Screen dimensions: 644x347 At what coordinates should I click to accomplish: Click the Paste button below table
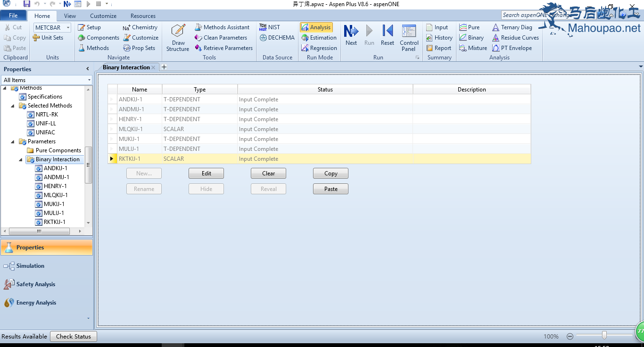click(x=330, y=189)
